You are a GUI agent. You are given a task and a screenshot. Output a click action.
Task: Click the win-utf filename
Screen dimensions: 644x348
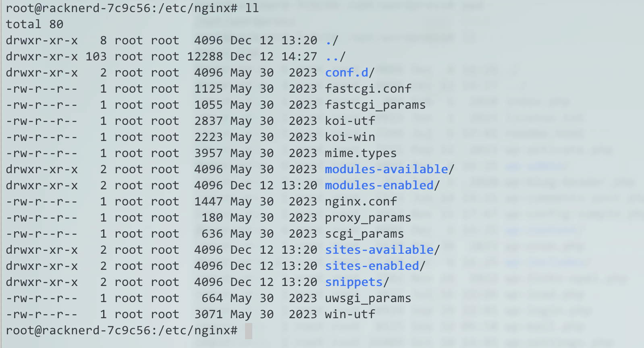pos(350,314)
